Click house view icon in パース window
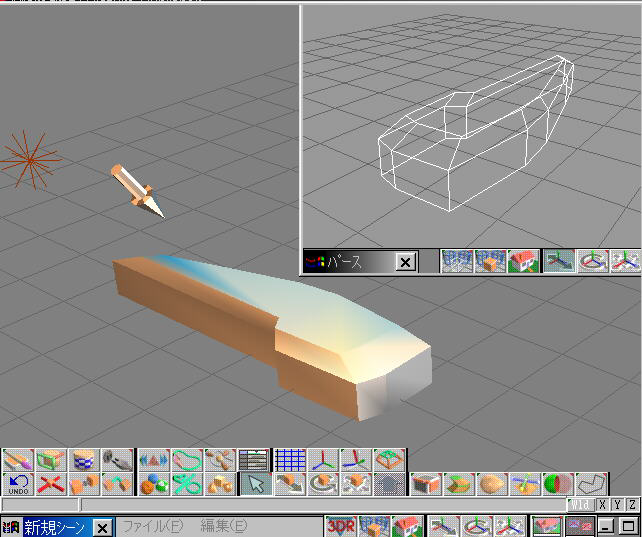Image resolution: width=642 pixels, height=537 pixels. pyautogui.click(x=523, y=261)
